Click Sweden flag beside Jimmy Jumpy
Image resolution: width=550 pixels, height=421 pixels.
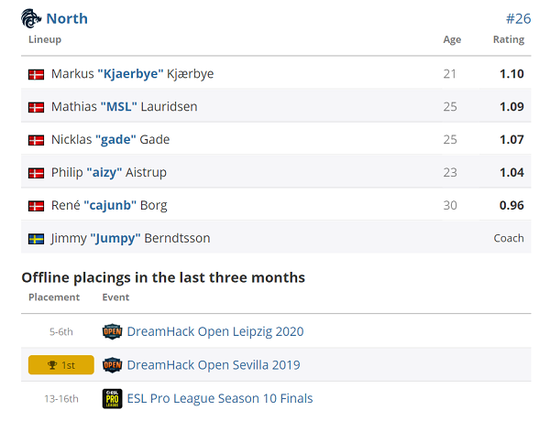tap(36, 239)
